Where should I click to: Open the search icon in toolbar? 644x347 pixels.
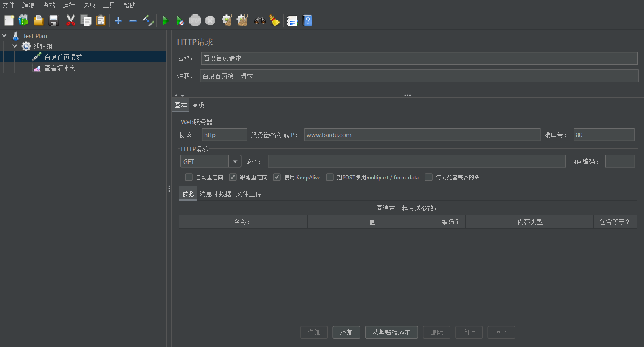[259, 20]
